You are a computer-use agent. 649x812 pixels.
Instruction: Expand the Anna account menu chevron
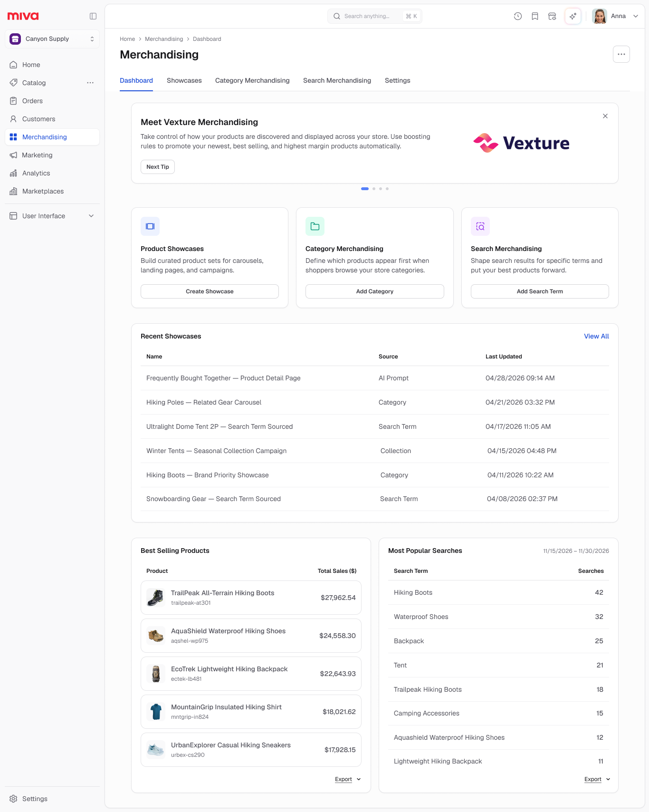(636, 16)
